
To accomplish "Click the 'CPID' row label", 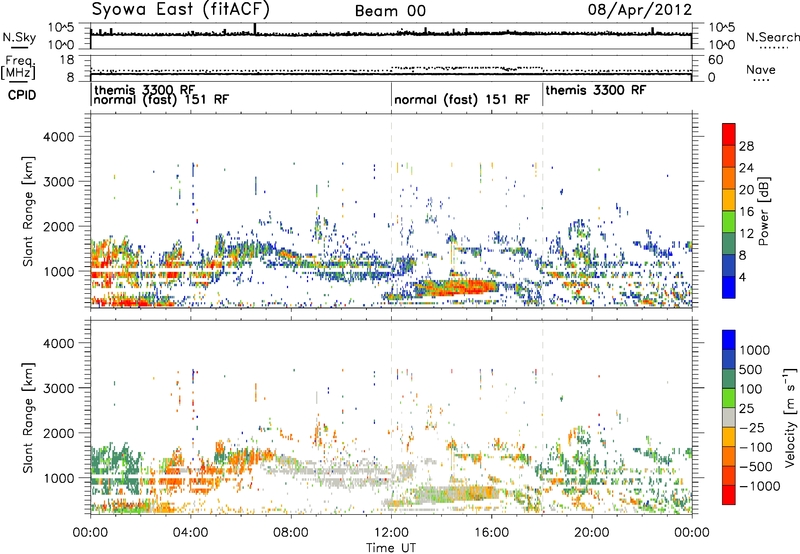I will tap(22, 95).
